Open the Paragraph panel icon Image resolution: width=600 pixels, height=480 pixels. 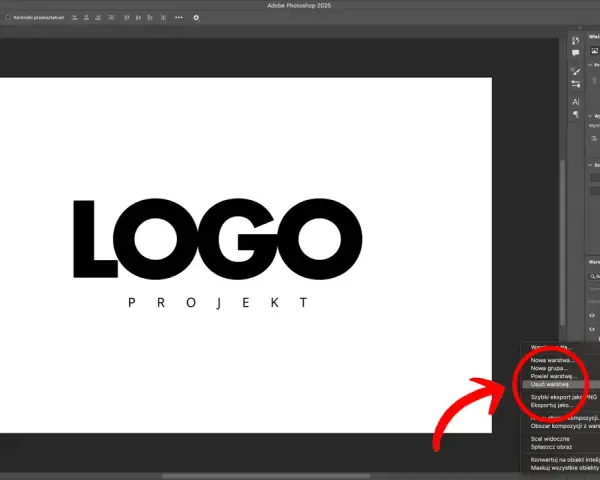(x=576, y=114)
